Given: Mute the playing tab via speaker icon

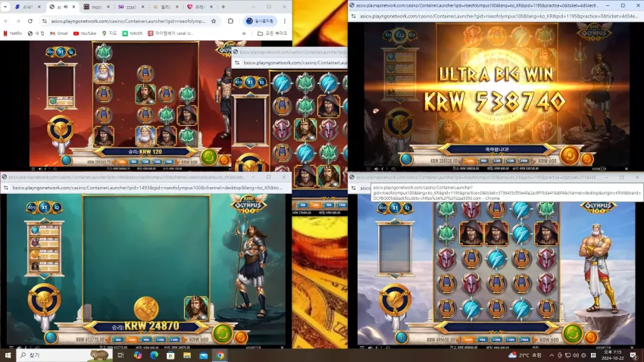Looking at the screenshot, I should click(x=66, y=7).
